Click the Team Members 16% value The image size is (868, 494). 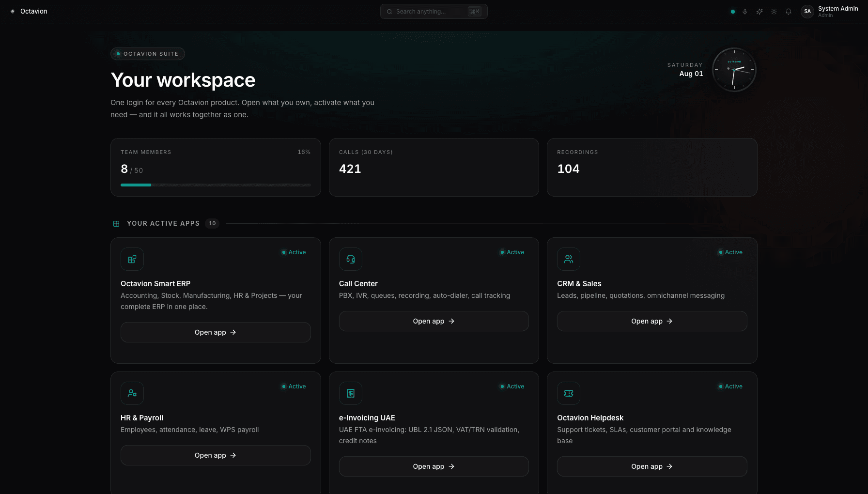pos(304,152)
